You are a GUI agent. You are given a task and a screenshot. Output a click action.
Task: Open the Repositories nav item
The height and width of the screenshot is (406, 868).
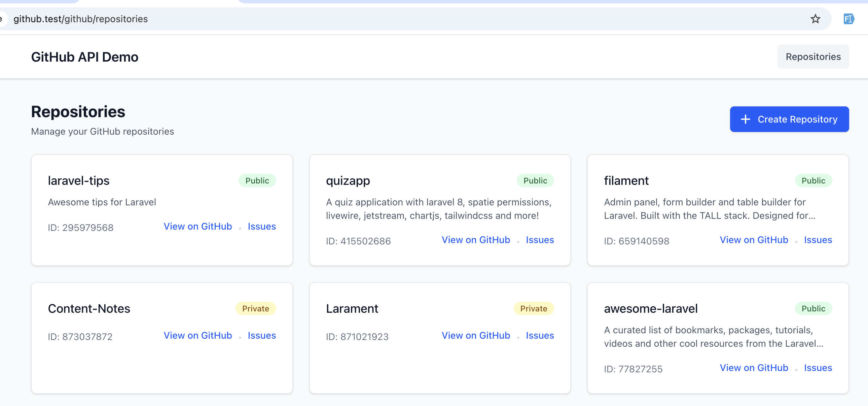(813, 57)
